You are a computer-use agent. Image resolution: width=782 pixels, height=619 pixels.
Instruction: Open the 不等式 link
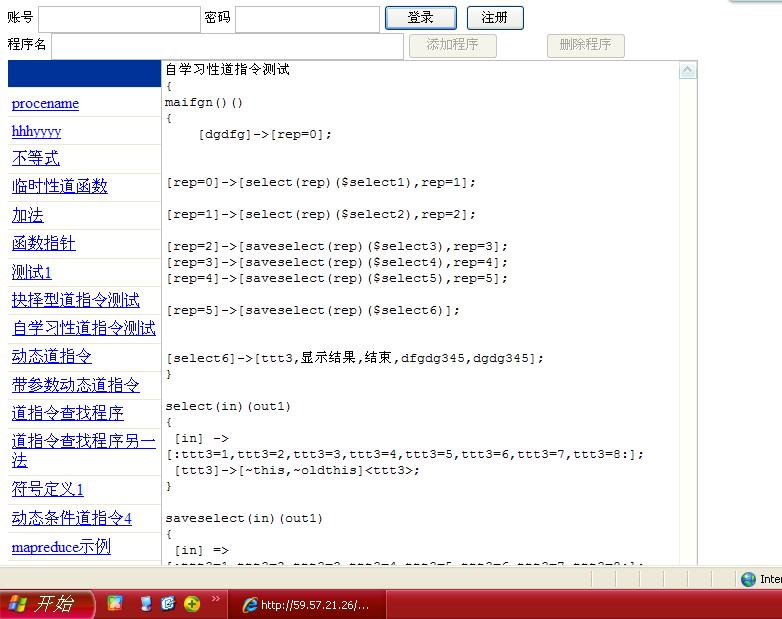point(36,159)
